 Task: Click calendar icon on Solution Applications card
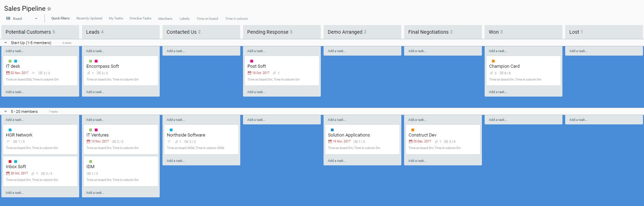point(330,141)
